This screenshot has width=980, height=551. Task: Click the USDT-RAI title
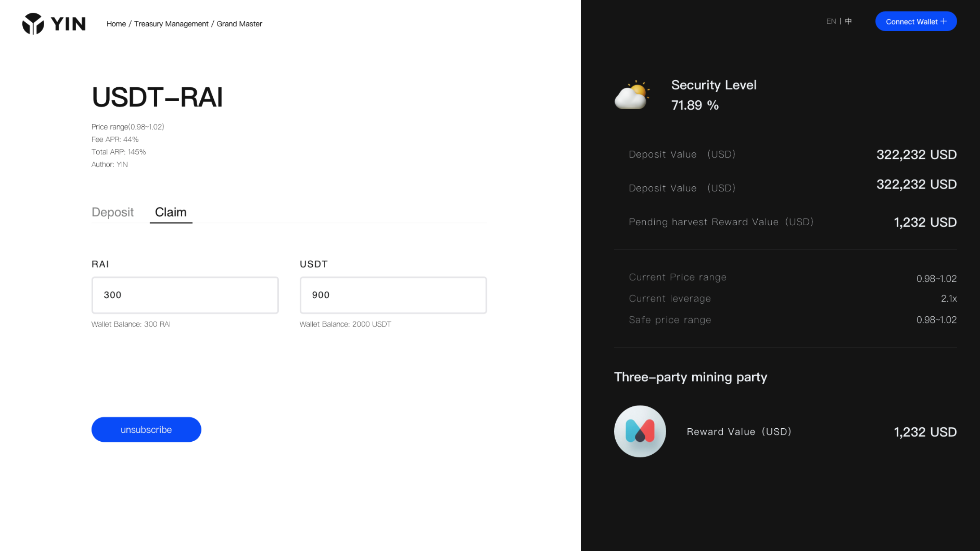tap(157, 97)
